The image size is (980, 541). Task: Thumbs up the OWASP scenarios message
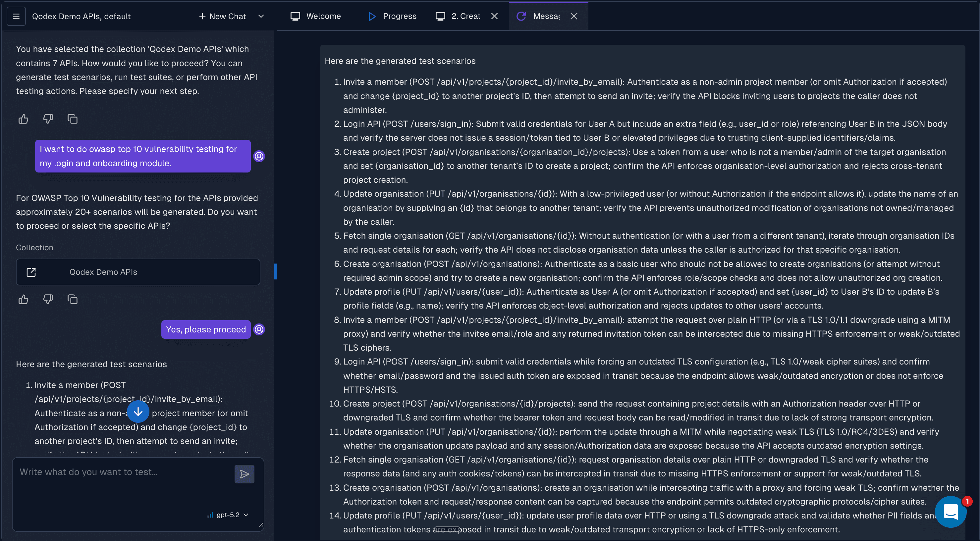tap(24, 300)
